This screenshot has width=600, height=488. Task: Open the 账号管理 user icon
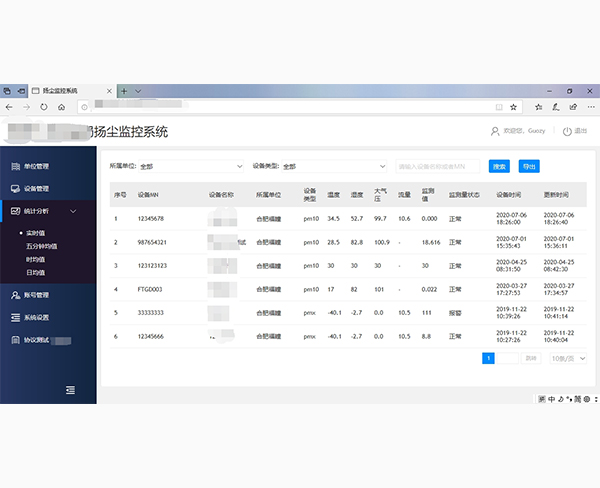click(x=15, y=295)
